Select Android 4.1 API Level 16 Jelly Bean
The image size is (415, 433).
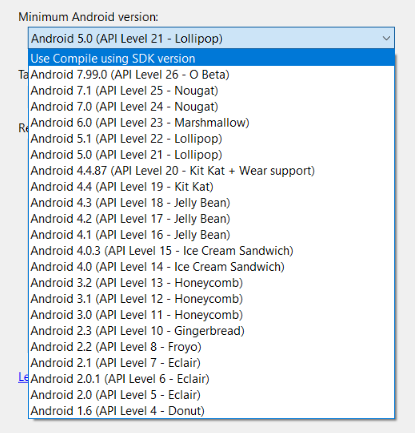212,234
